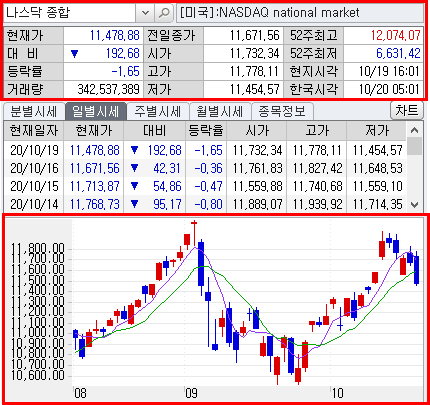Select the 20/10/16 daily price row

tap(205, 168)
